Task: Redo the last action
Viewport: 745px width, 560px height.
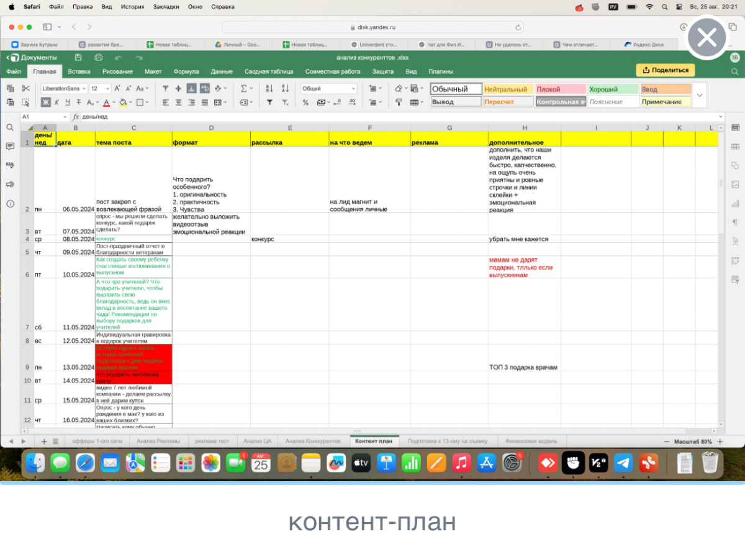Action: (139, 57)
